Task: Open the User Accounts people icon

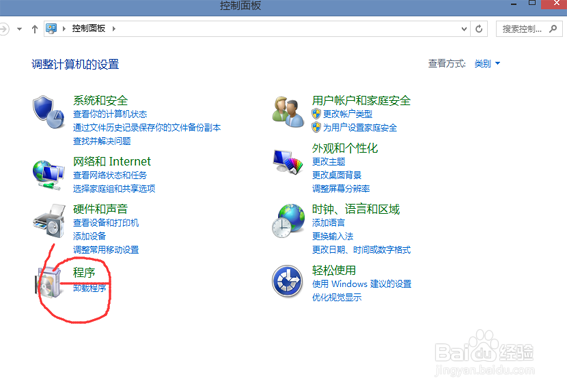Action: click(288, 111)
